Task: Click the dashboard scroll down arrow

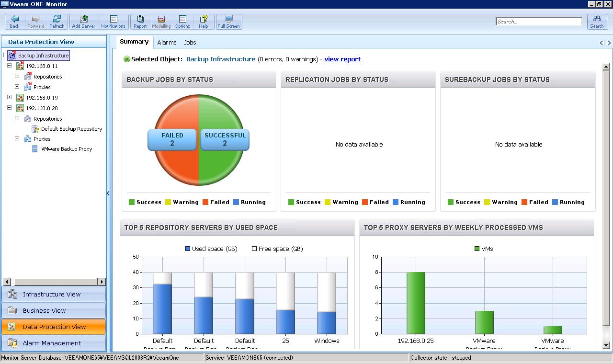Action: (606, 345)
